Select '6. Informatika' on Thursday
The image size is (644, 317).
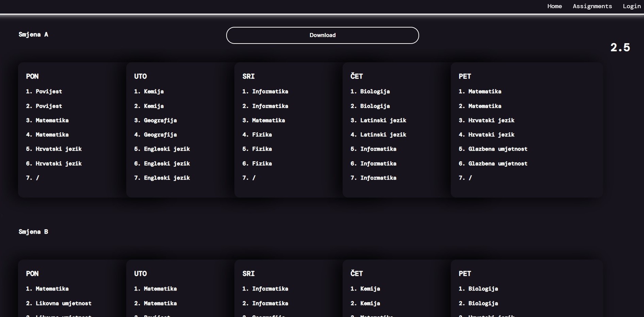[374, 164]
